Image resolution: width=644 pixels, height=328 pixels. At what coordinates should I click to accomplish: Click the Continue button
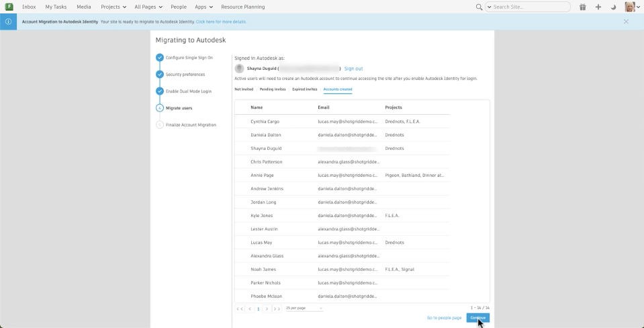[477, 318]
